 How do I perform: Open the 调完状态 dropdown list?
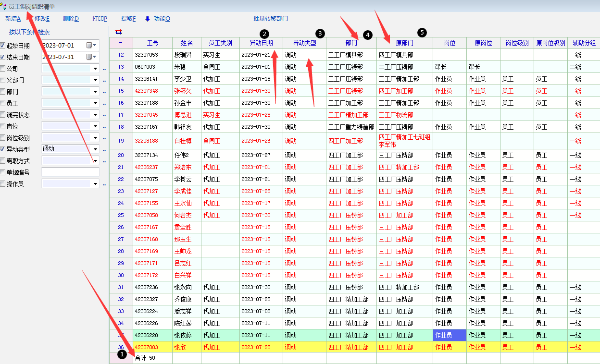pyautogui.click(x=95, y=115)
